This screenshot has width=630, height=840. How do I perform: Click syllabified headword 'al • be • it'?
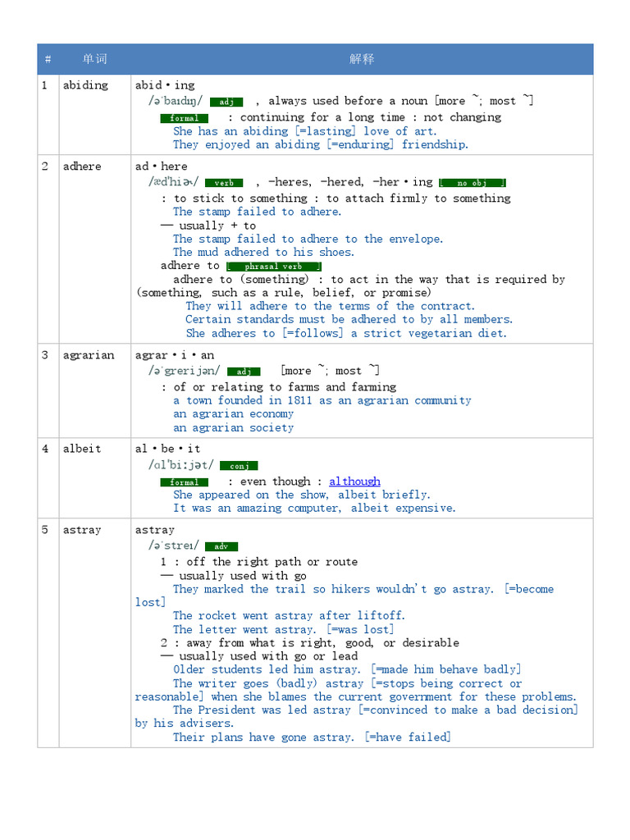[167, 449]
